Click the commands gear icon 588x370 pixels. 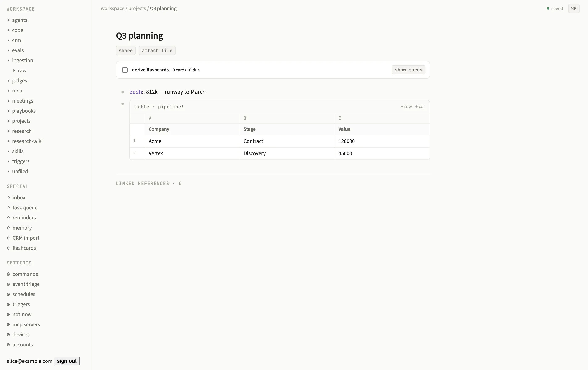(x=8, y=274)
